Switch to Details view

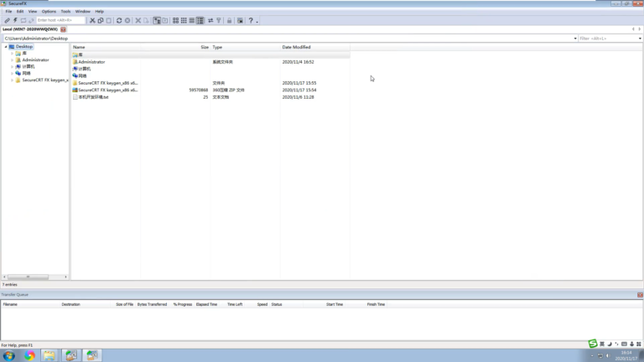200,20
